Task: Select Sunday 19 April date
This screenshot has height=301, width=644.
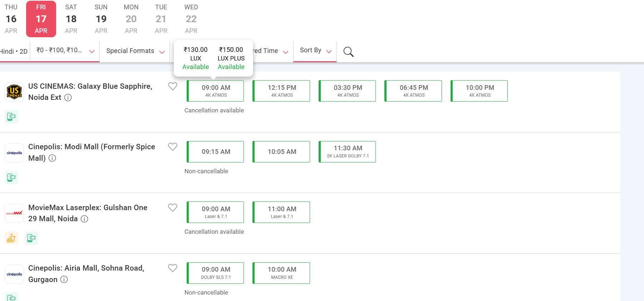Action: [101, 19]
